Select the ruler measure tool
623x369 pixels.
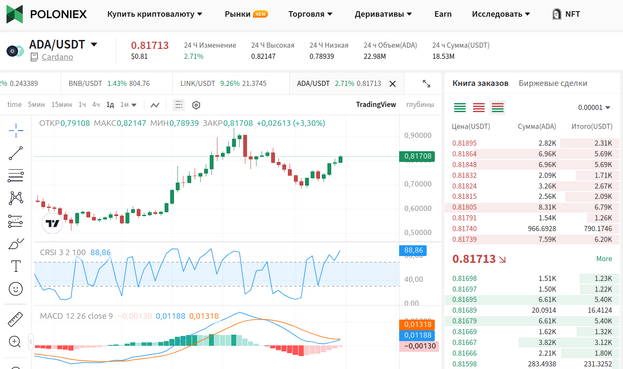click(16, 319)
